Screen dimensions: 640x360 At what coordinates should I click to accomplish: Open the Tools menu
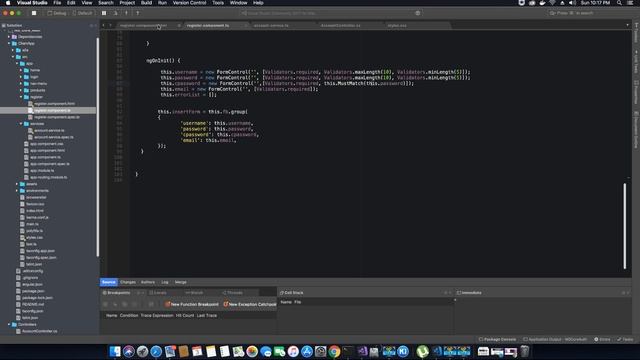point(218,3)
